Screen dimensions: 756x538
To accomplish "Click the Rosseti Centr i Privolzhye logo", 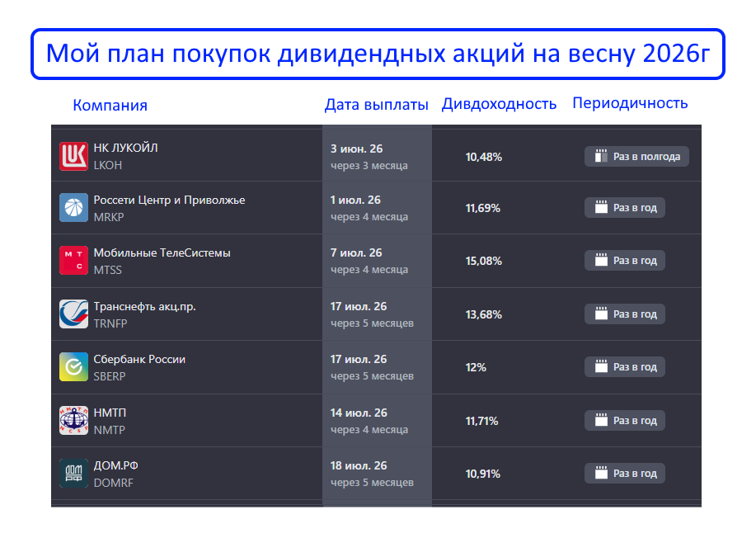I will coord(73,207).
